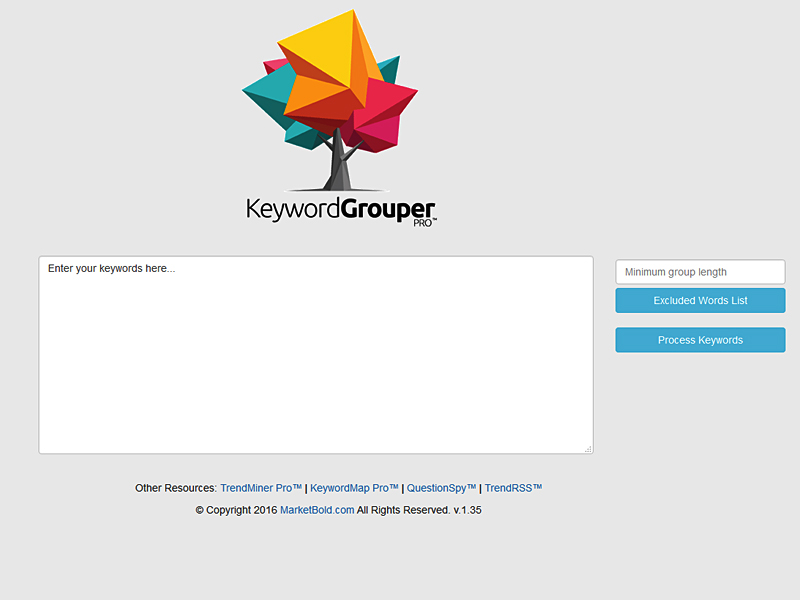This screenshot has width=800, height=600.
Task: Click the '© Copyright 2016' text
Action: click(x=236, y=510)
